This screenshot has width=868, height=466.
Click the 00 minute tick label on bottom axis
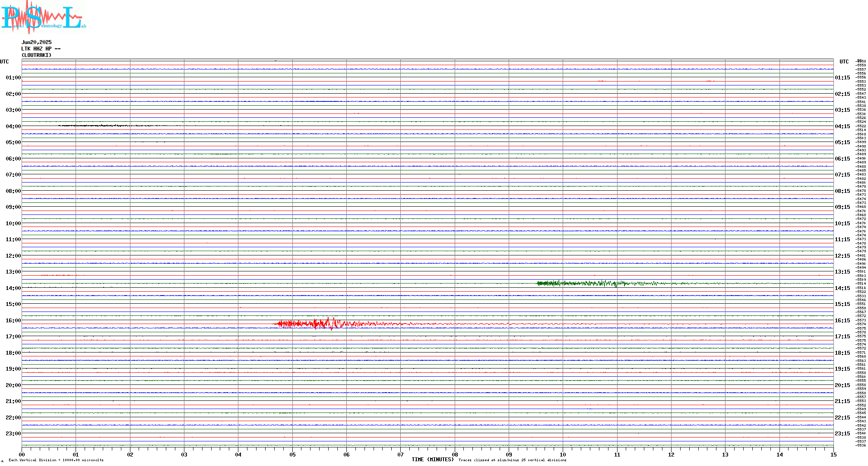[x=22, y=455]
